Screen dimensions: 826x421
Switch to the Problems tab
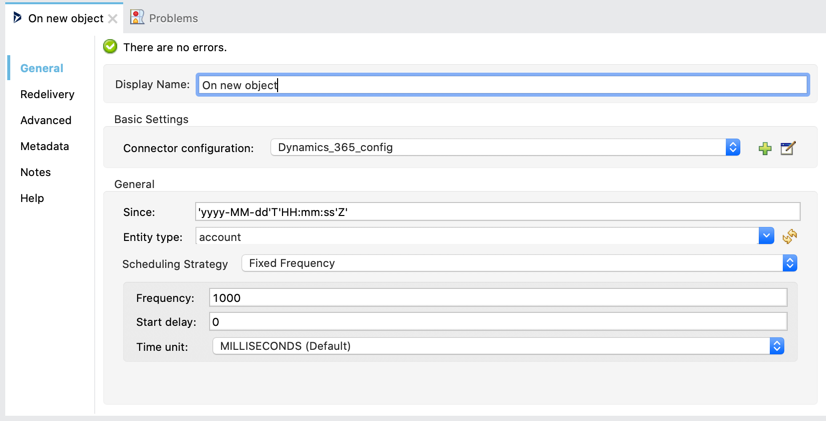pos(172,18)
